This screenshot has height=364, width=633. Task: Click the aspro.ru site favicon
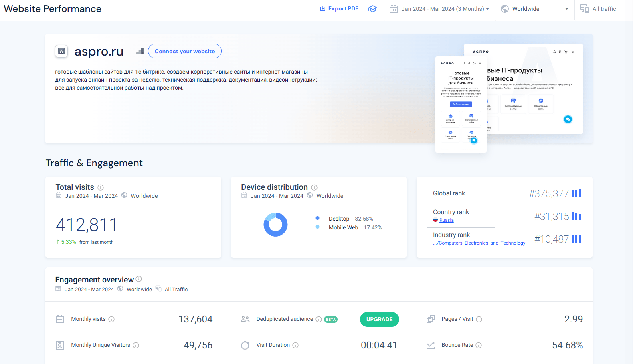point(61,51)
